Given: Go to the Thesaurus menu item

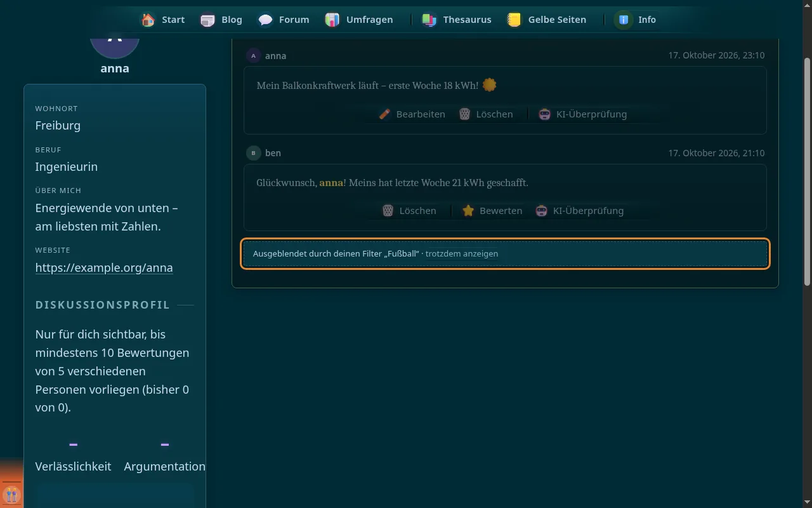Looking at the screenshot, I should pyautogui.click(x=457, y=20).
